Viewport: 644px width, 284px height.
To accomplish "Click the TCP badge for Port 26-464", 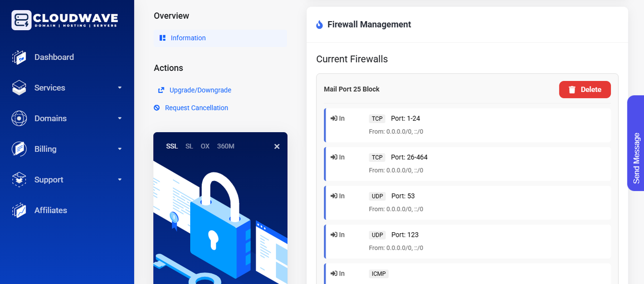I will [x=377, y=157].
